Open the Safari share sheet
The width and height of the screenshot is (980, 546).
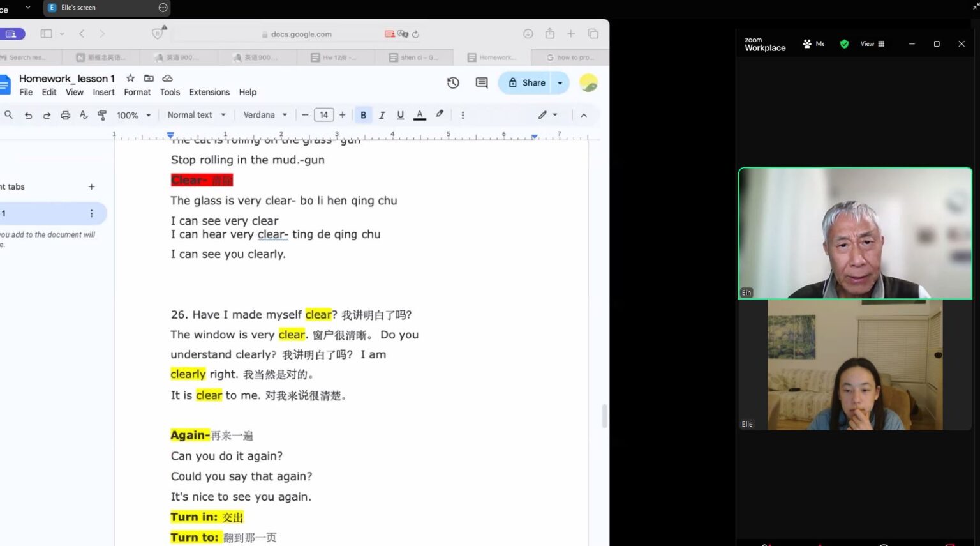tap(550, 33)
